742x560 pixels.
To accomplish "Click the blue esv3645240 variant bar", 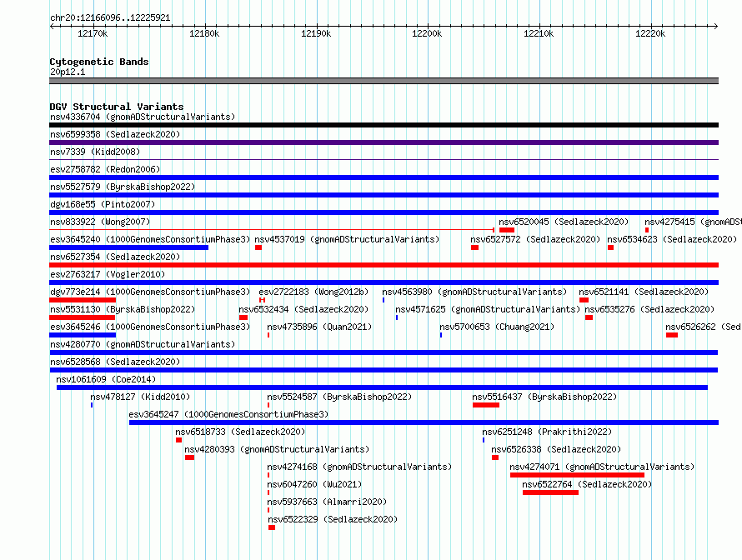I will (128, 247).
